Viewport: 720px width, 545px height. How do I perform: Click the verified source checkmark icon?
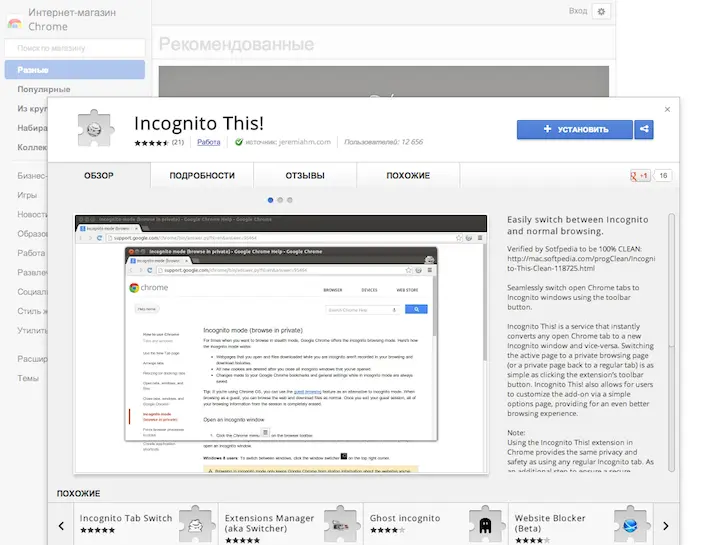239,142
